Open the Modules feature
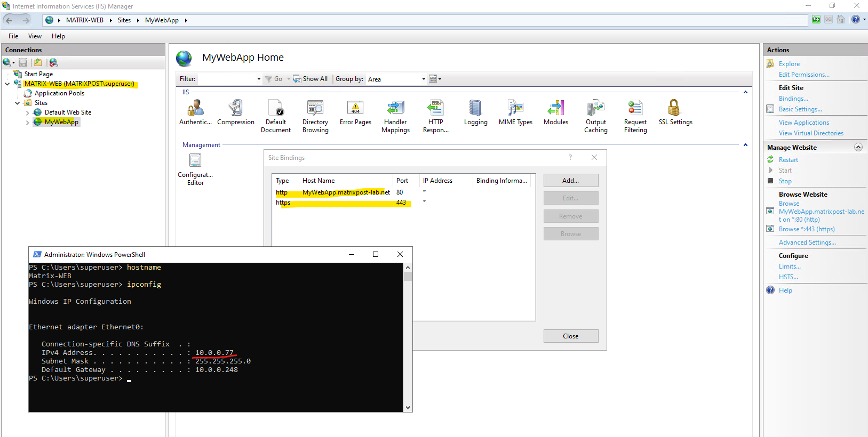868x437 pixels. (x=556, y=112)
